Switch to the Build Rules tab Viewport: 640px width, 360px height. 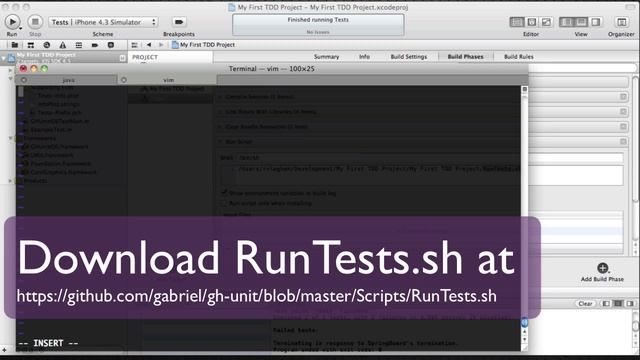[519, 57]
